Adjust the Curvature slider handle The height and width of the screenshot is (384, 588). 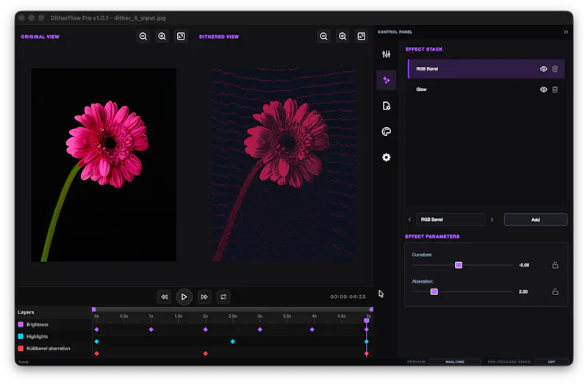pos(458,265)
